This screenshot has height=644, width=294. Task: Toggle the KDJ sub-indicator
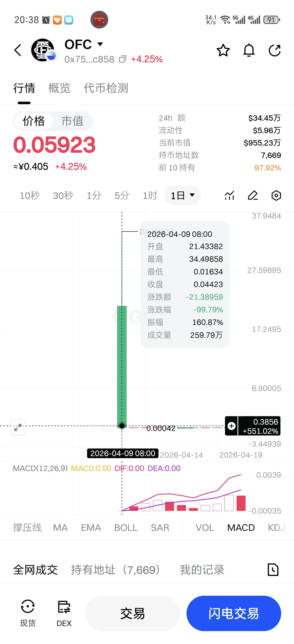pyautogui.click(x=277, y=527)
